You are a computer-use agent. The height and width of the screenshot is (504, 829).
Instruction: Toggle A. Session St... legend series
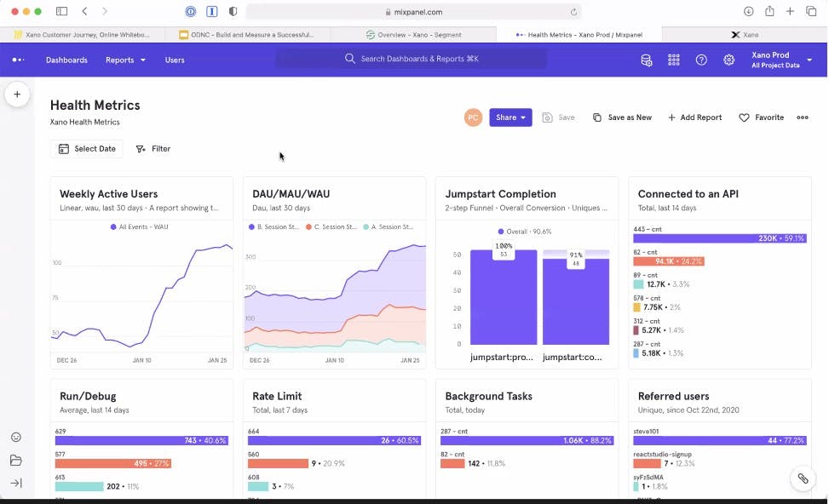[x=388, y=226]
